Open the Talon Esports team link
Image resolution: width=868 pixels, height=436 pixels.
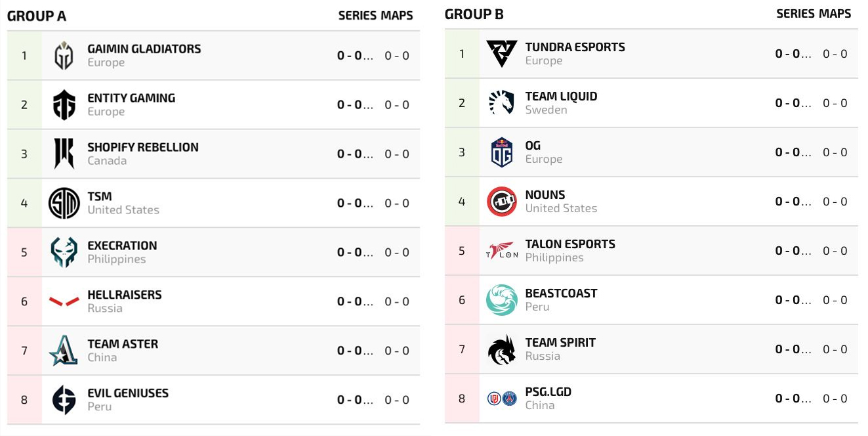(569, 244)
